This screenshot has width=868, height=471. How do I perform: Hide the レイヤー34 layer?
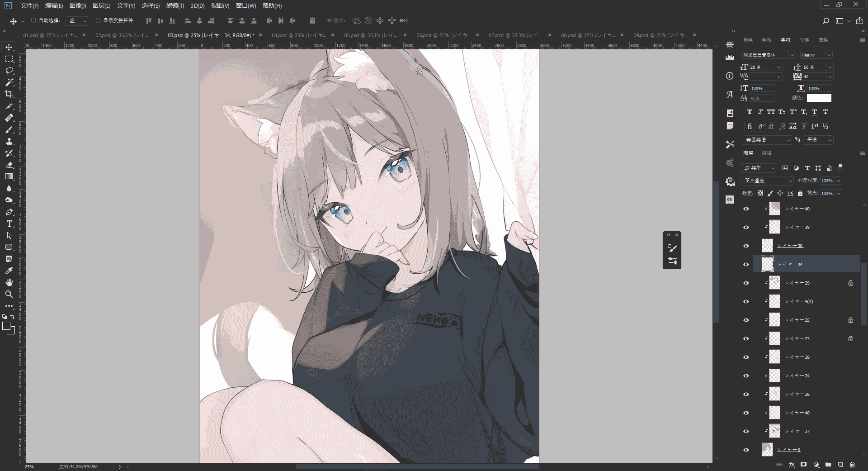click(x=746, y=265)
